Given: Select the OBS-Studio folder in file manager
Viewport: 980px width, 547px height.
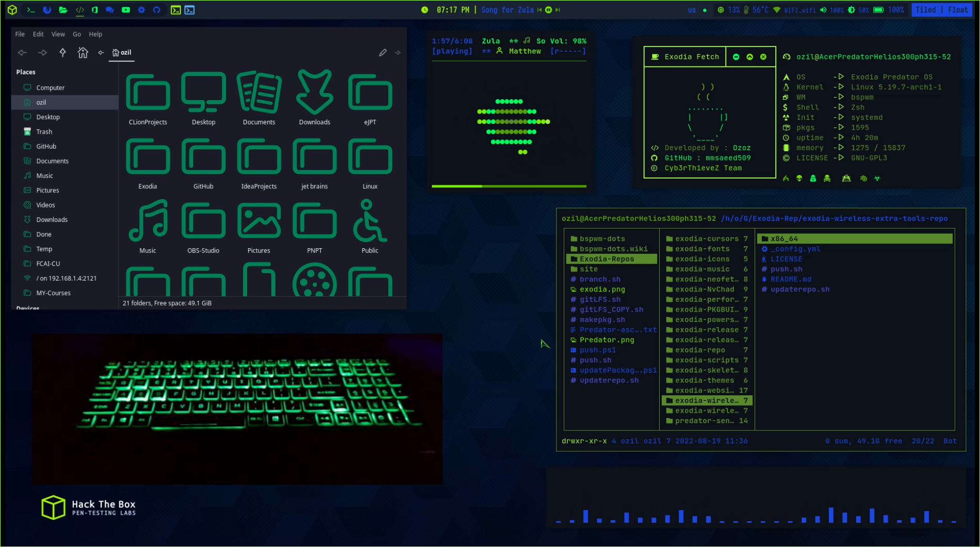Looking at the screenshot, I should click(x=204, y=227).
